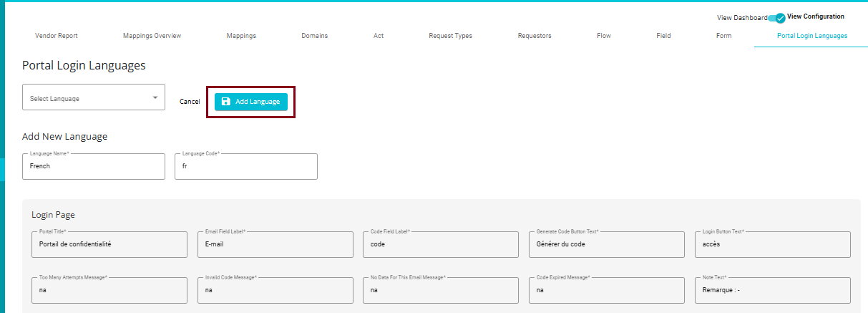Viewport: 868px width, 313px height.
Task: Open the Requestors tab
Action: (535, 36)
